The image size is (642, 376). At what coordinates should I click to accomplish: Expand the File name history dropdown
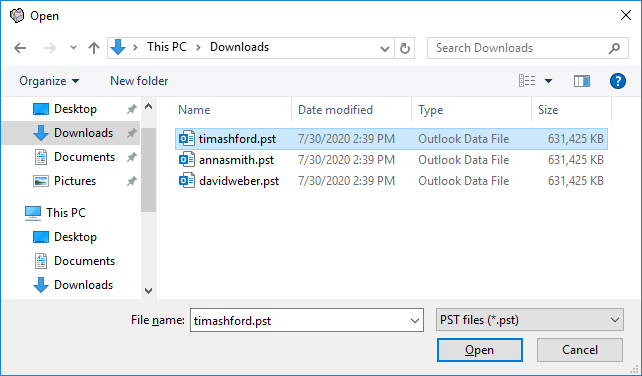(x=414, y=320)
